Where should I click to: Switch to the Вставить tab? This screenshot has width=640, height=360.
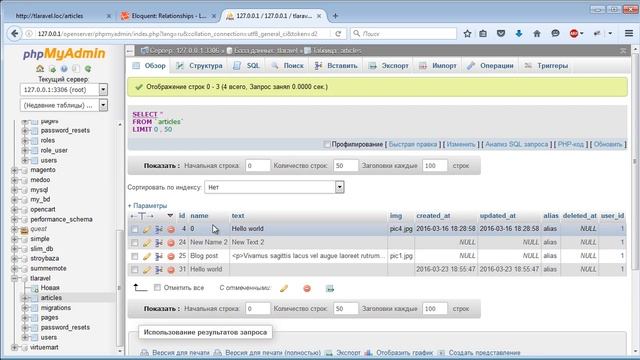coord(336,66)
